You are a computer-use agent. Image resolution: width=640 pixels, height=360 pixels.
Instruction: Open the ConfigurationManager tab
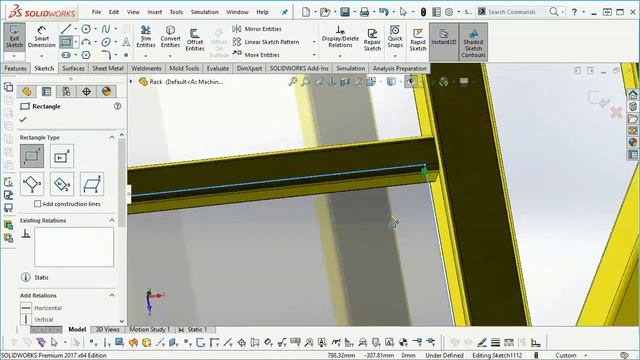(66, 91)
